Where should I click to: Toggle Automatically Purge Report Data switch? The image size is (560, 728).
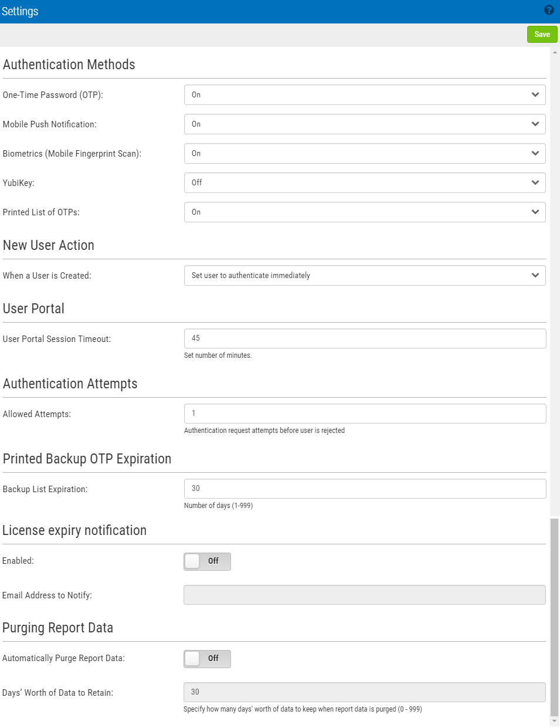tap(207, 659)
